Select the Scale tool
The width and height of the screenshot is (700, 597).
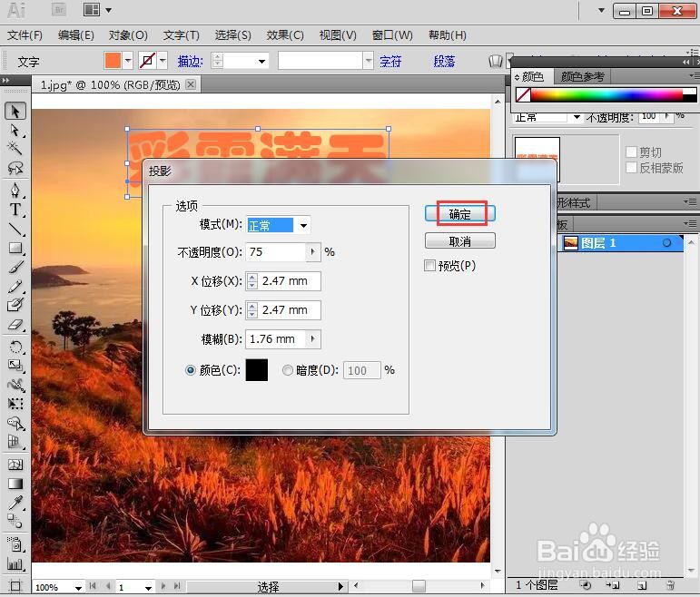15,366
